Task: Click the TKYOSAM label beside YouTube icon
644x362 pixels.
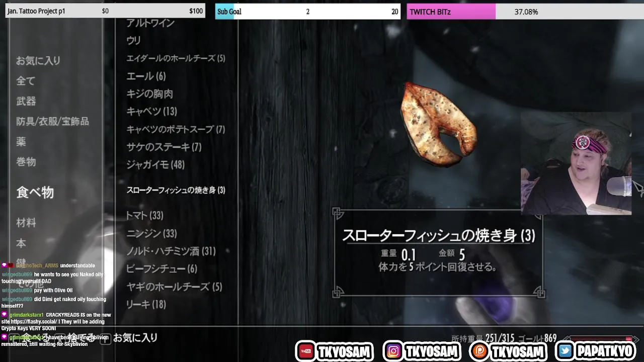Action: pos(345,352)
